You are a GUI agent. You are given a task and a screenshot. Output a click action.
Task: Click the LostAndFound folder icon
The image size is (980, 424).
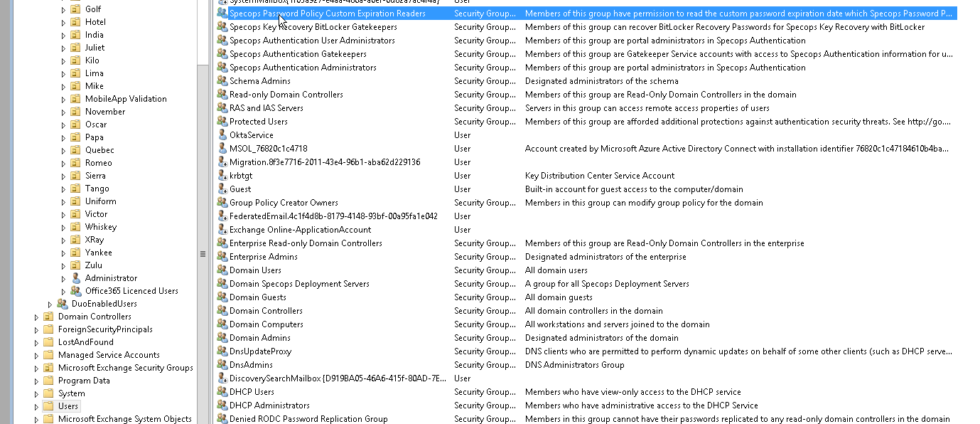pos(49,342)
